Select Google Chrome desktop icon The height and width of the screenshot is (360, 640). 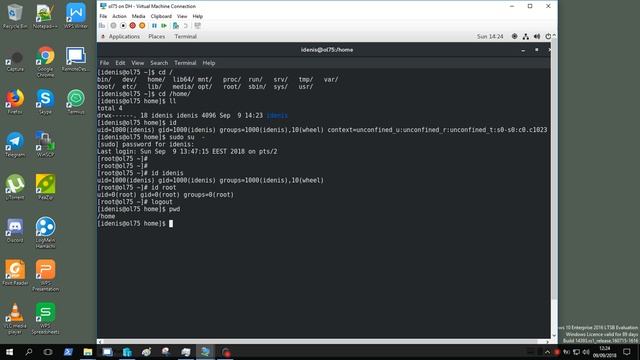click(45, 62)
